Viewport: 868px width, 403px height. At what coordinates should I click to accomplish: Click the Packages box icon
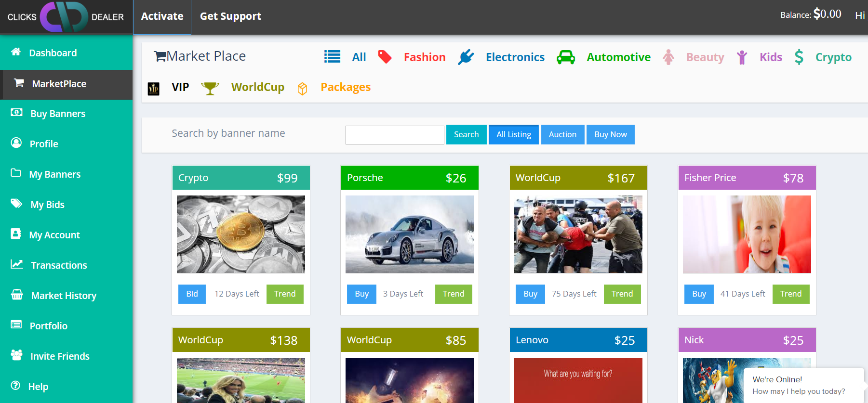tap(302, 89)
